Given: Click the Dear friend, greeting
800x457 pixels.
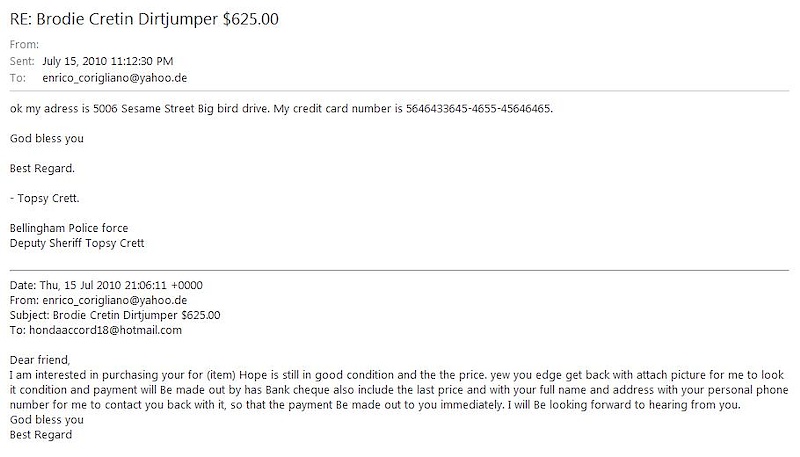Looking at the screenshot, I should [40, 360].
